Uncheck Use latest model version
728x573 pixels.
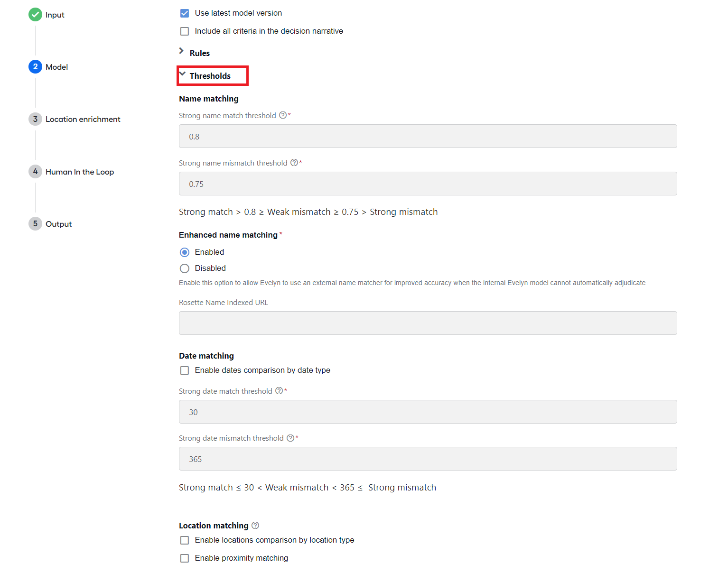point(185,13)
